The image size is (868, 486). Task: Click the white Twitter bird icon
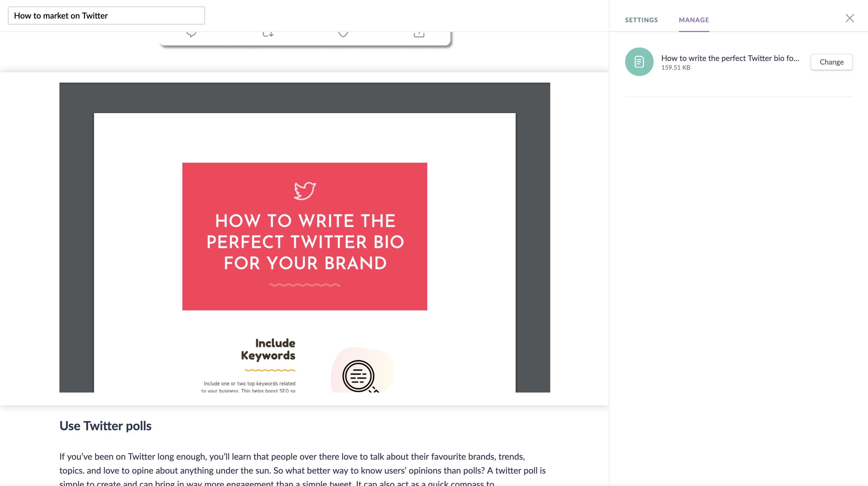tap(305, 191)
